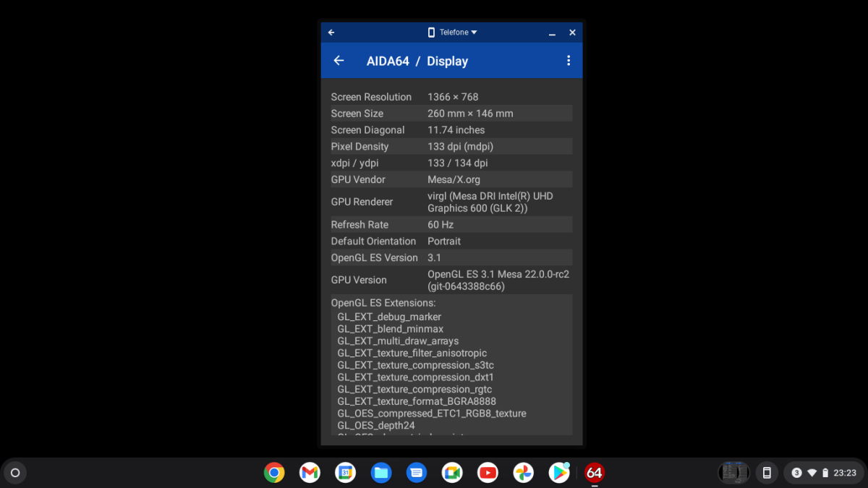Select the GL_EXT_debug_marker extension line
The width and height of the screenshot is (868, 488).
tap(389, 317)
